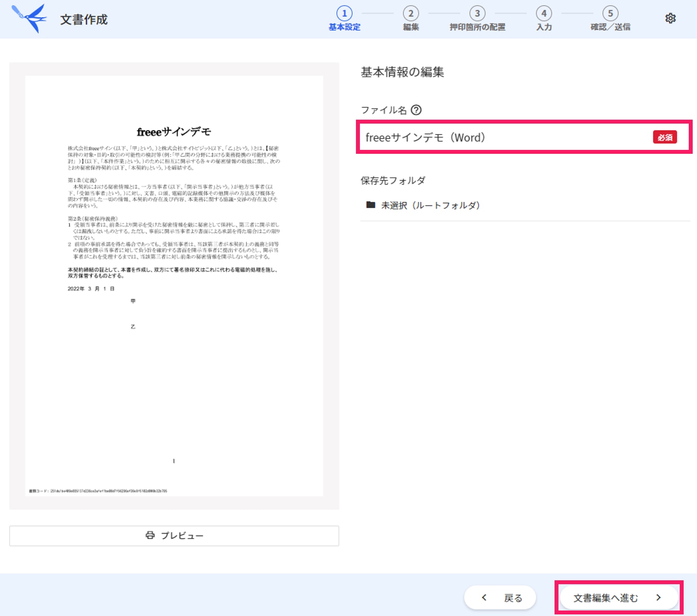Click the printer icon in the preview button

click(x=150, y=535)
